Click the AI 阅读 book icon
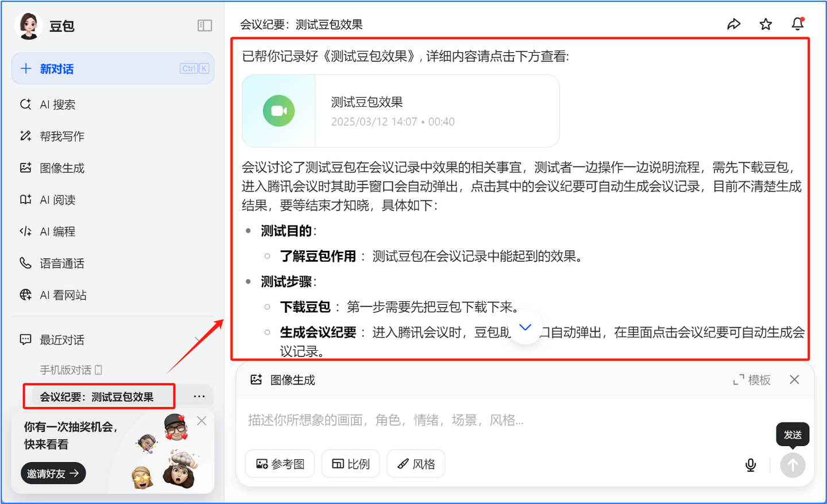 click(x=25, y=199)
